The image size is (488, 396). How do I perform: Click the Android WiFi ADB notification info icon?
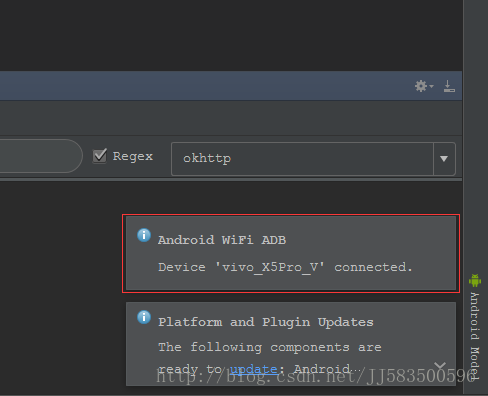click(x=144, y=235)
